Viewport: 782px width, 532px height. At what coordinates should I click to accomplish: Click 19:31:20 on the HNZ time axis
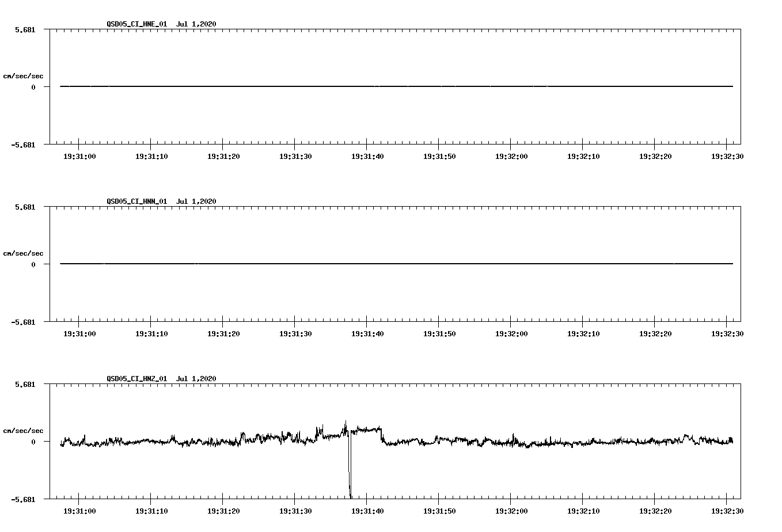point(223,511)
